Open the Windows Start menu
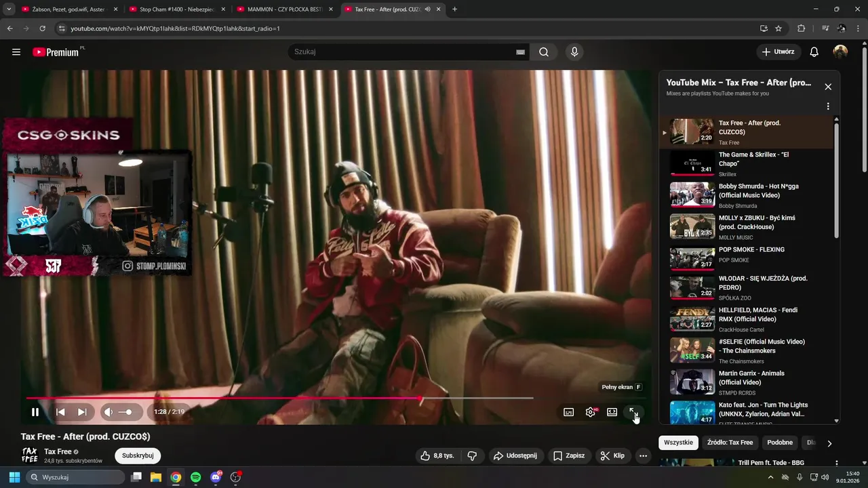 tap(14, 477)
